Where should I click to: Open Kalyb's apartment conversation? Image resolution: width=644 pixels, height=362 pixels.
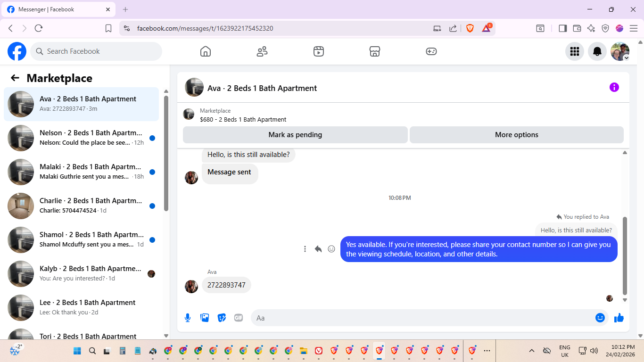point(81,274)
